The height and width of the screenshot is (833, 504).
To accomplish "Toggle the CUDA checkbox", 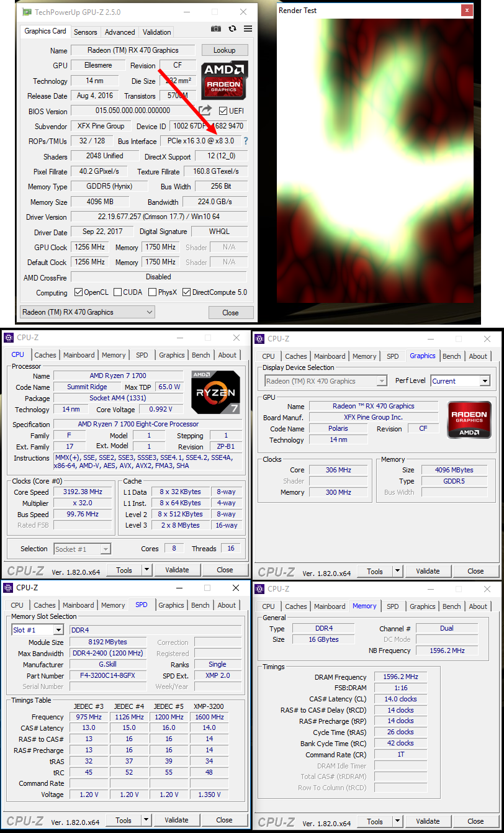I will pos(117,292).
